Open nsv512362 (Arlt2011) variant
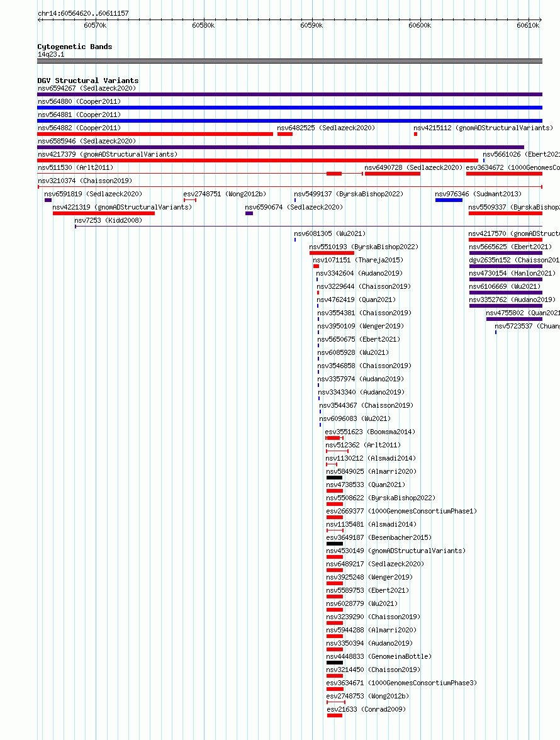 point(363,445)
